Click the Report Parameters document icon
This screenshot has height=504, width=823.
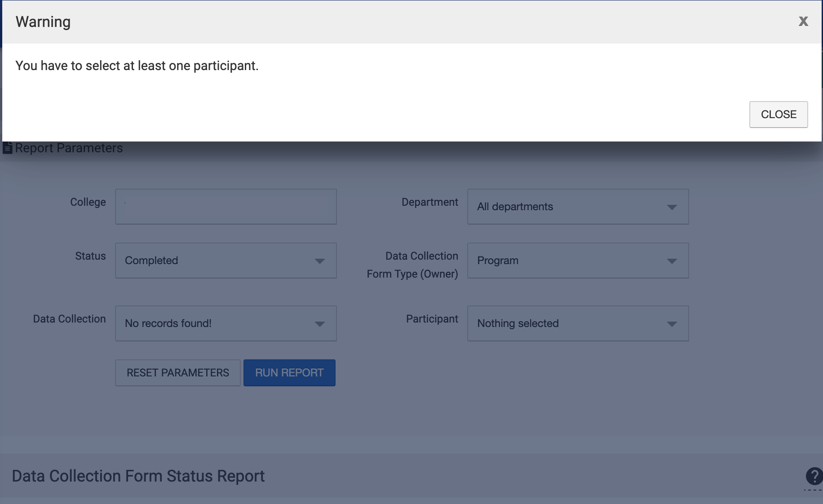[7, 148]
